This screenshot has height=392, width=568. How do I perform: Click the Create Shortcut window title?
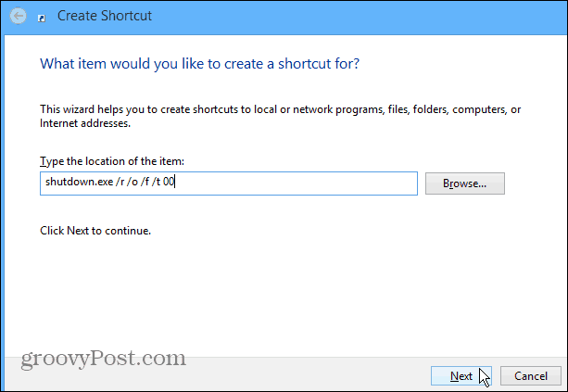click(105, 16)
